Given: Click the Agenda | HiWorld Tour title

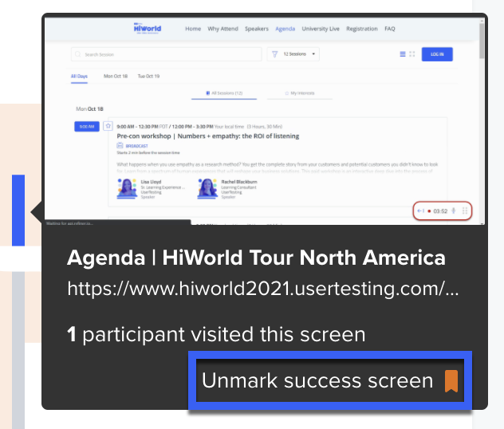Looking at the screenshot, I should pos(256,258).
